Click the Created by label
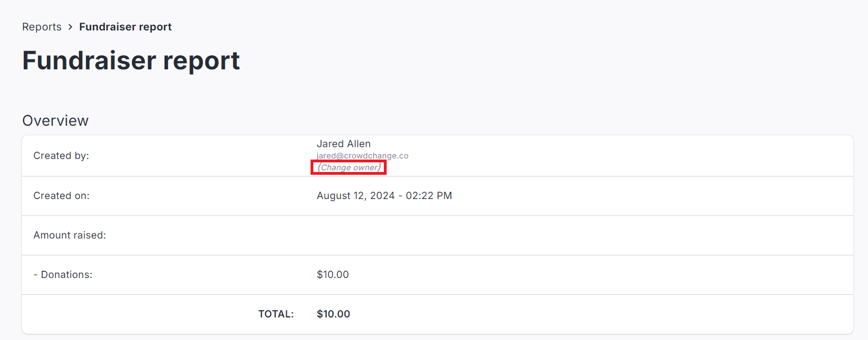This screenshot has width=868, height=340. [61, 156]
